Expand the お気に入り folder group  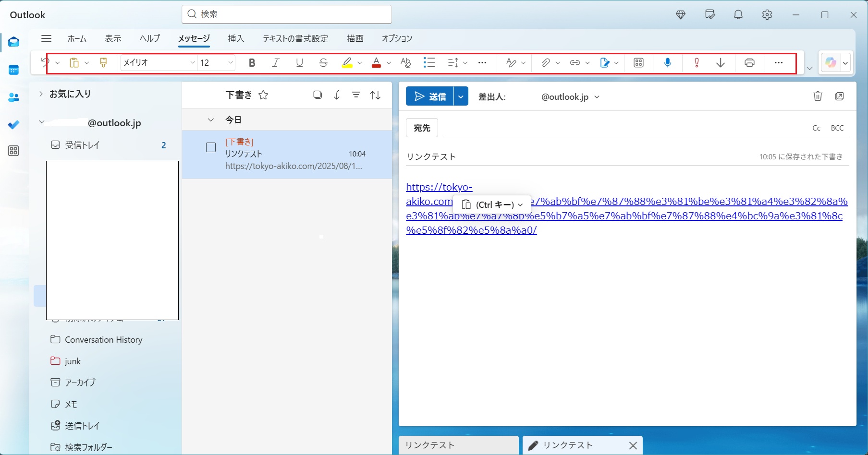[41, 94]
